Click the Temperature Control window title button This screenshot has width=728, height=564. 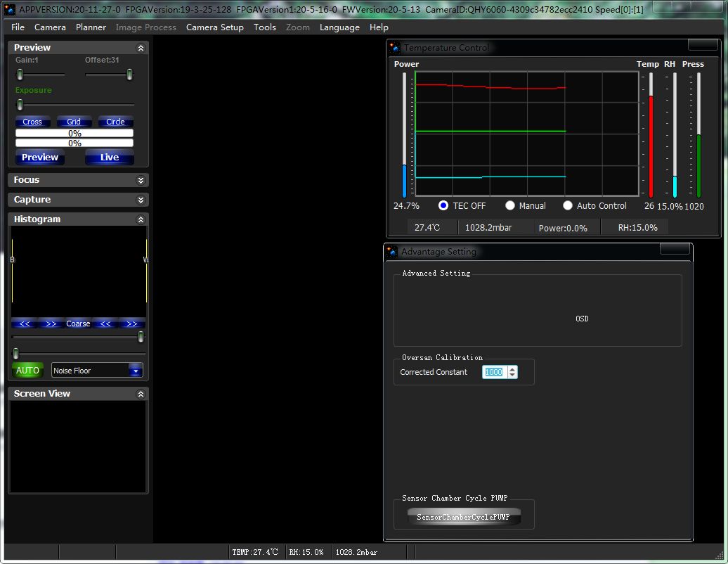point(703,45)
